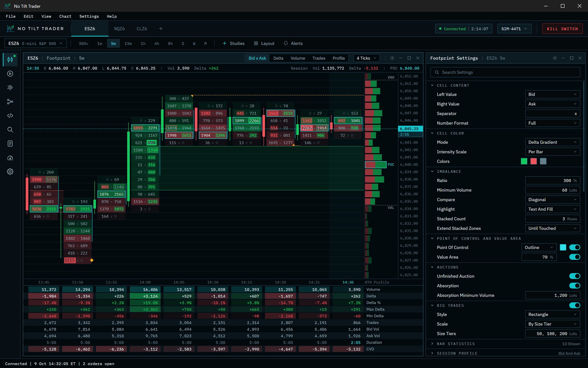Open Footprint Settings panel gear icon
The height and width of the screenshot is (368, 588).
pyautogui.click(x=555, y=58)
